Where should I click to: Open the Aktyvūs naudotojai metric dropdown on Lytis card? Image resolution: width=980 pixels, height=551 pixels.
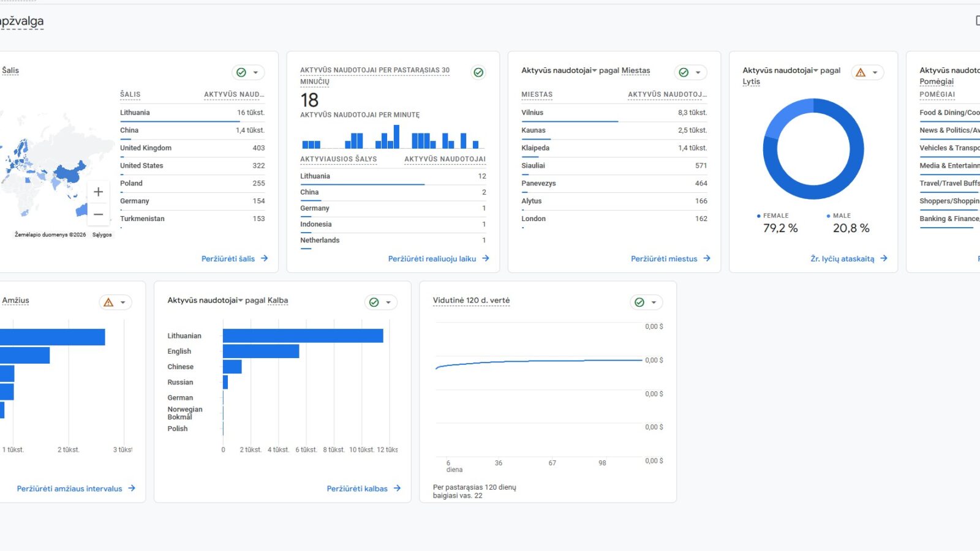coord(816,70)
